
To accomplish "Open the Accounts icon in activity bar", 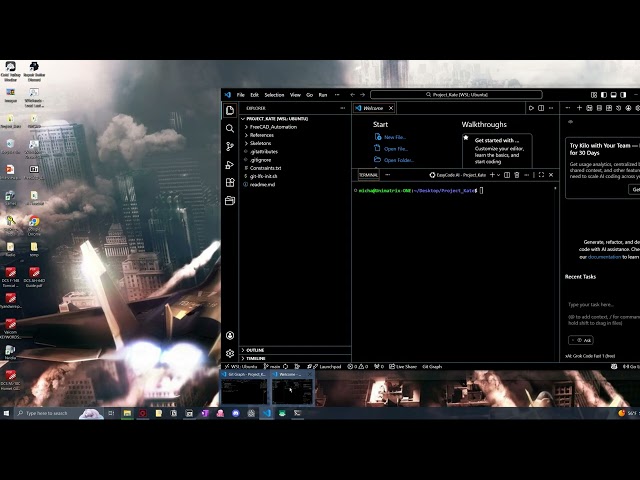I will pos(230,336).
